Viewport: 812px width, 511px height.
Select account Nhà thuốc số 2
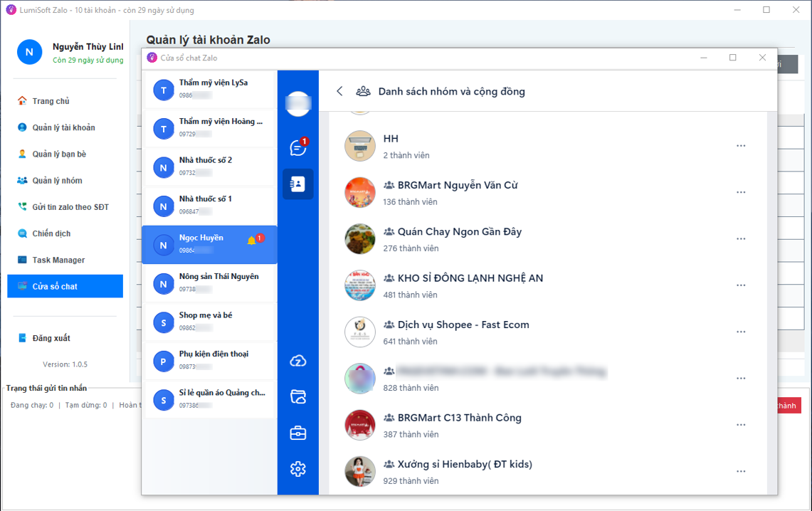tap(209, 167)
